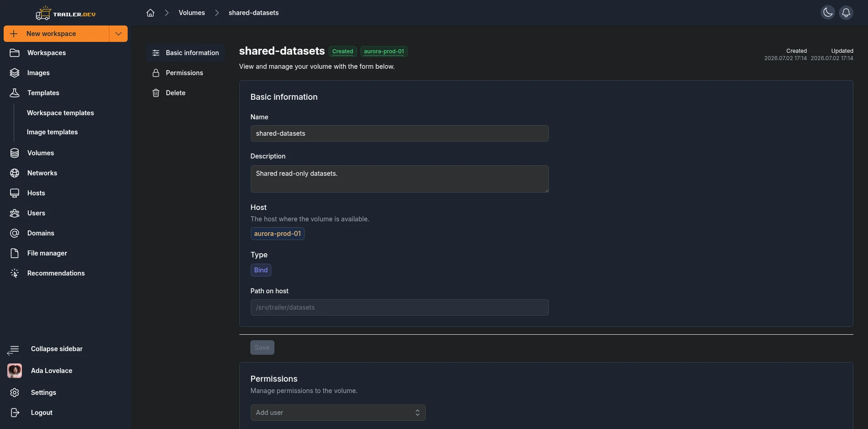Click Ada Lovelace avatar picture
The image size is (868, 429).
click(15, 371)
